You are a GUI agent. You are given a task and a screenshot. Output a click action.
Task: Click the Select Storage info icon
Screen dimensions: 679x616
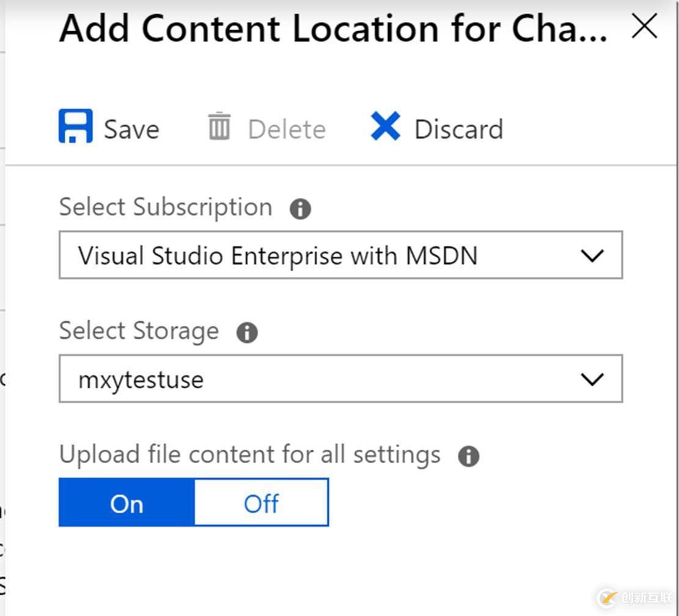(247, 333)
